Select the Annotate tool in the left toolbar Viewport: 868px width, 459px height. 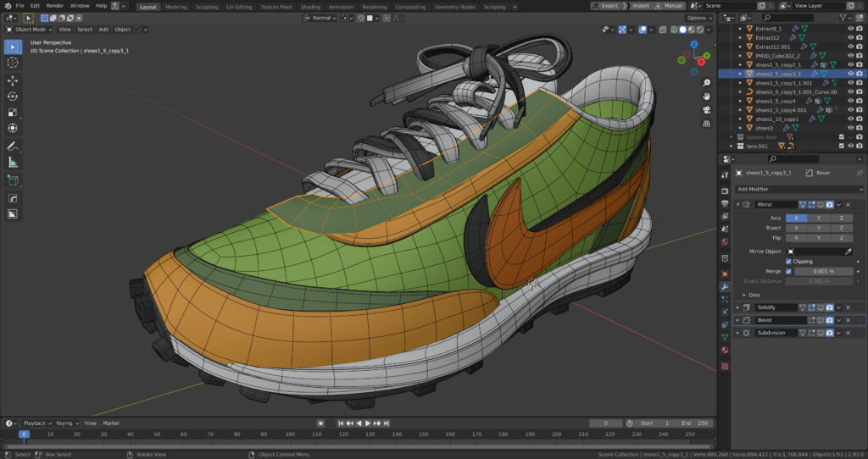(13, 147)
